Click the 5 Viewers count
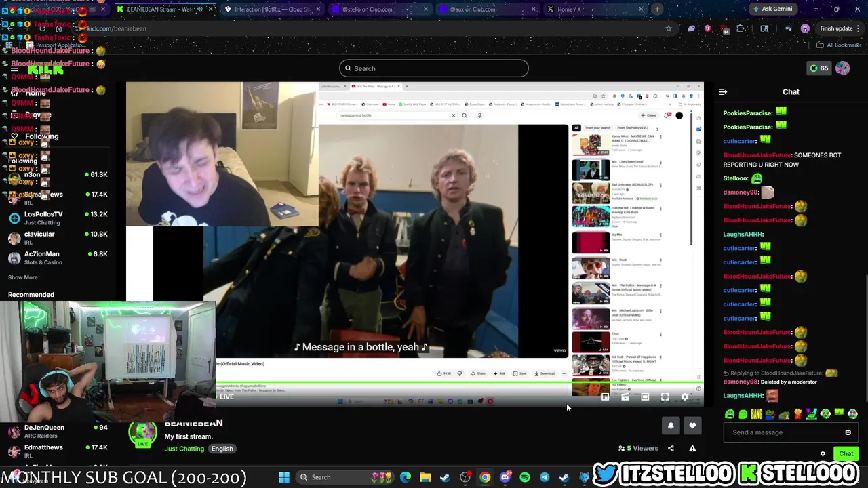Viewport: 868px width, 488px height. tap(638, 448)
